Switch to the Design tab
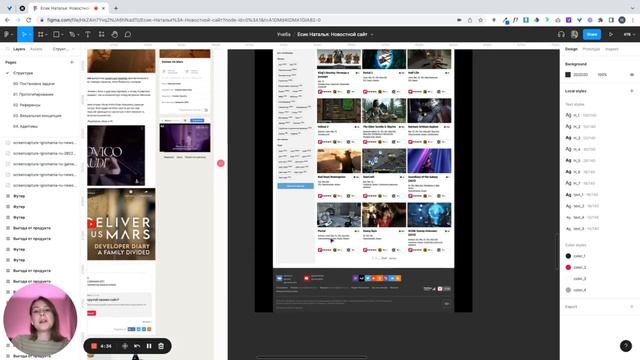 point(571,49)
